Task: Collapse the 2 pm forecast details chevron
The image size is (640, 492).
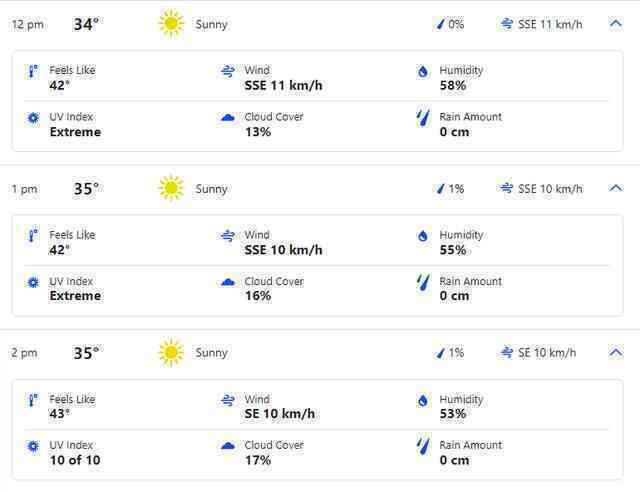Action: tap(616, 352)
